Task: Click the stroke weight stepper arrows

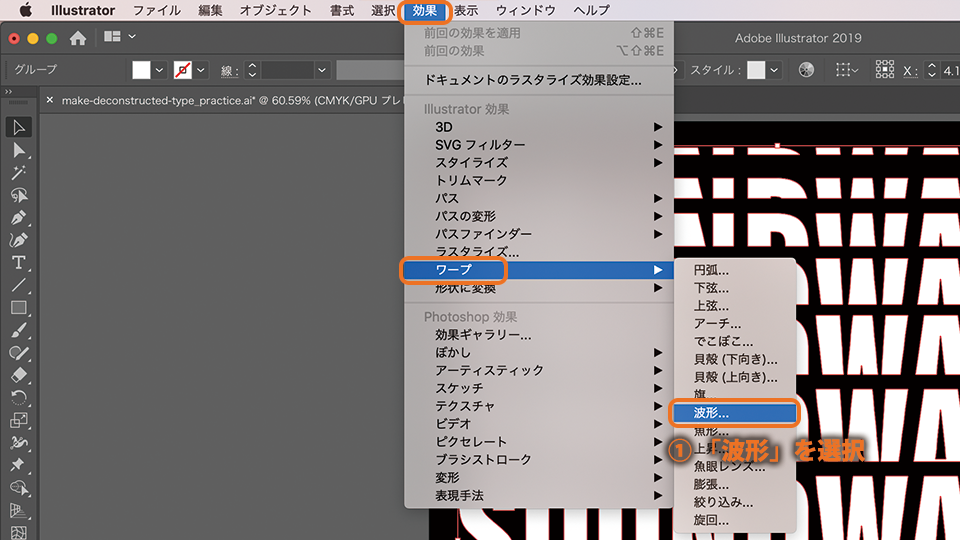Action: pyautogui.click(x=252, y=70)
